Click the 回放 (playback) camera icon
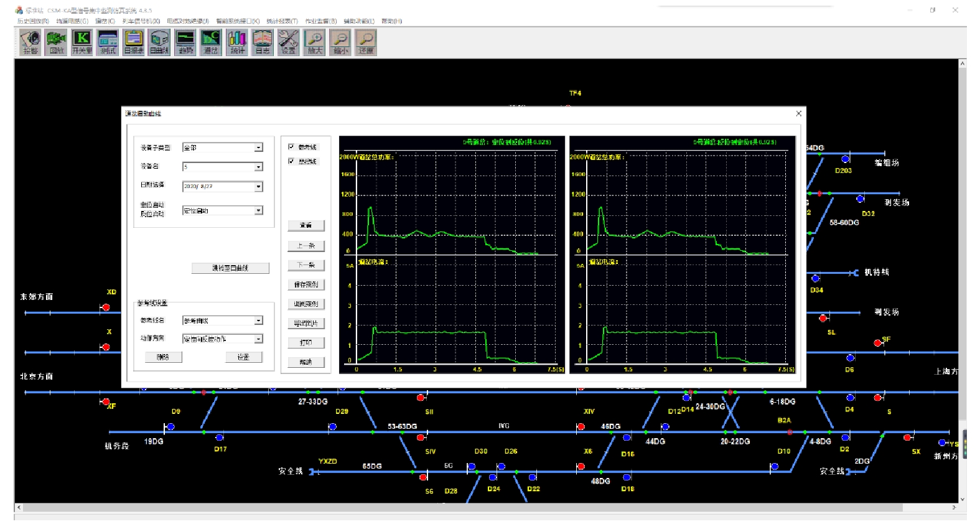The width and height of the screenshot is (980, 529). 56,42
